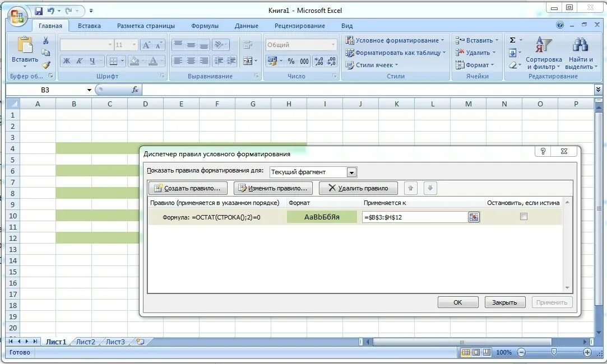
Task: Undo the last action
Action: coord(50,11)
